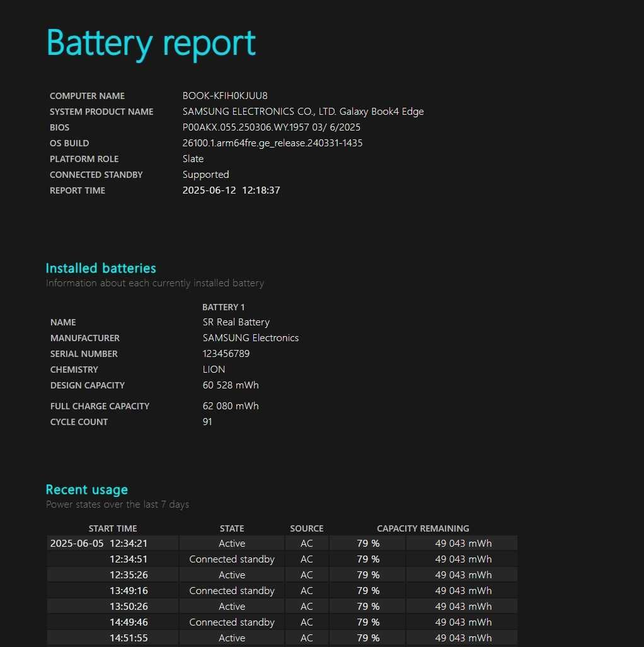
Task: Click the DESIGN CAPACITY label
Action: (88, 385)
